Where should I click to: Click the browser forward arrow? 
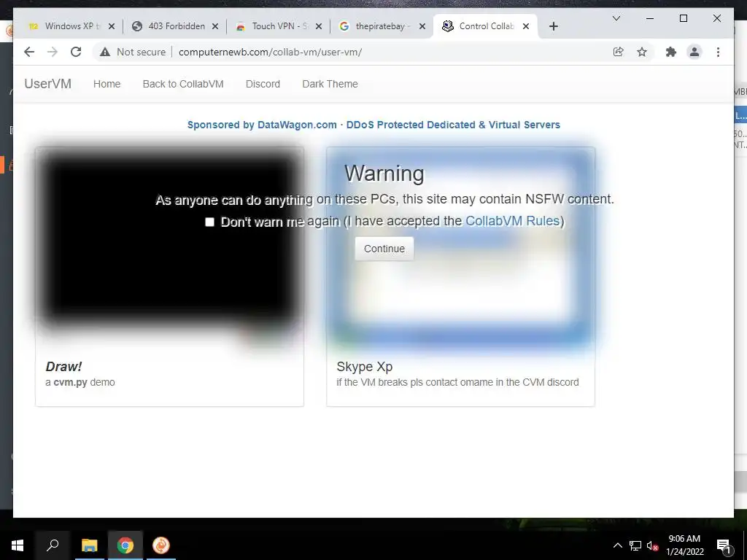53,52
